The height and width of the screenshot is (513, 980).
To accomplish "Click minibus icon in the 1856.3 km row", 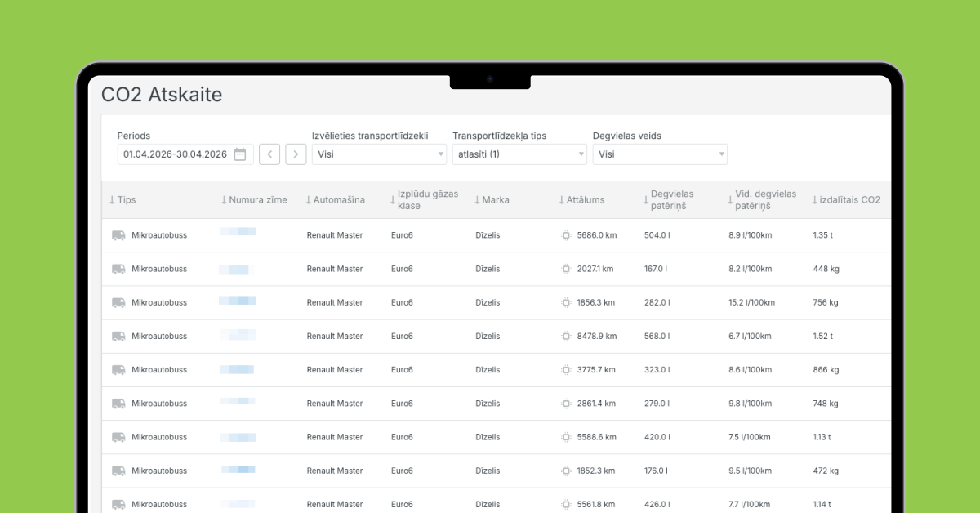I will (x=118, y=302).
